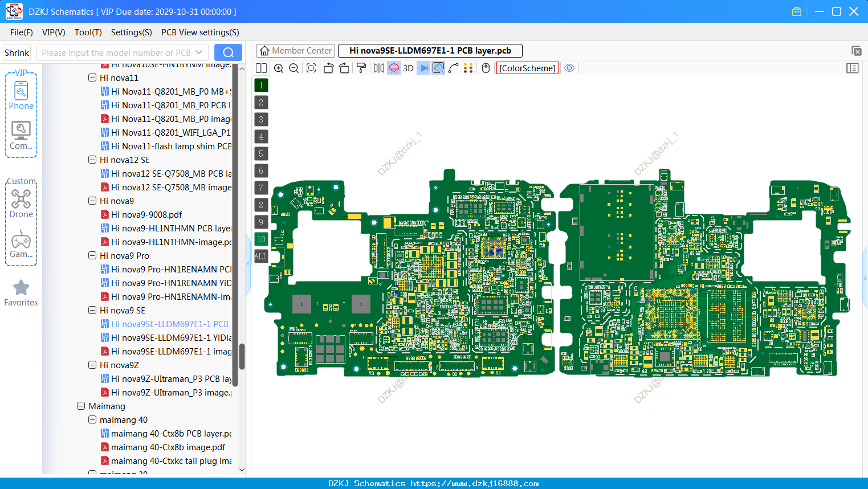Switch to Member Center tab
The image size is (868, 489).
(295, 51)
